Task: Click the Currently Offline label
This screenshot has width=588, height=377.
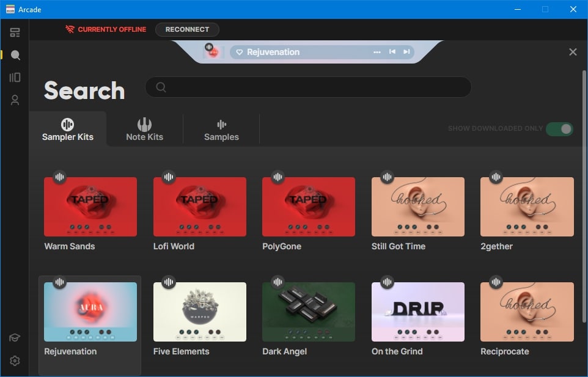Action: click(x=112, y=29)
